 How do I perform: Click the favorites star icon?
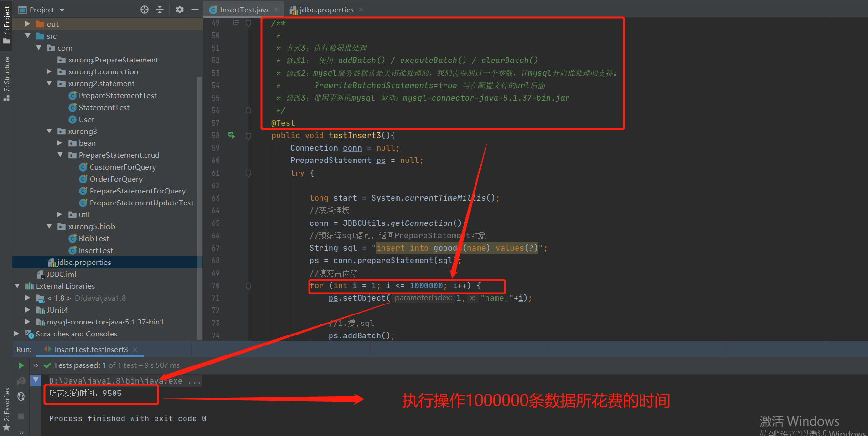pyautogui.click(x=7, y=427)
